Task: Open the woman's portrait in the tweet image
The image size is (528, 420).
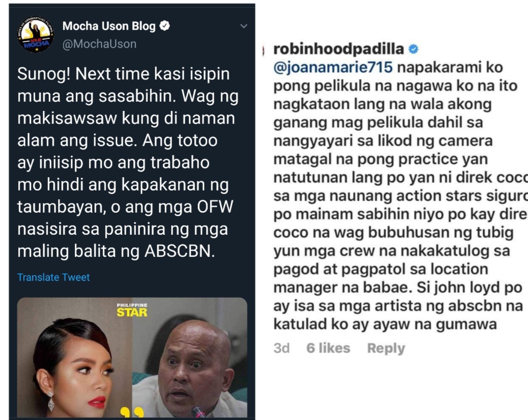Action: click(75, 358)
